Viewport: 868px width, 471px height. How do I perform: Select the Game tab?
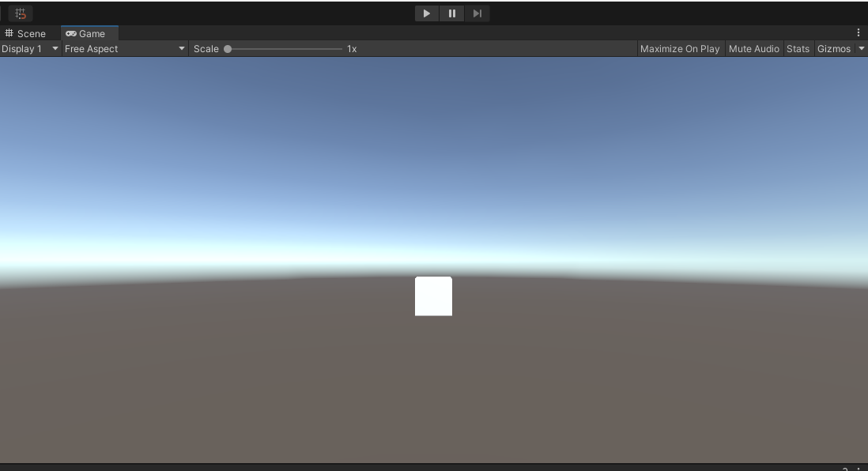coord(86,33)
